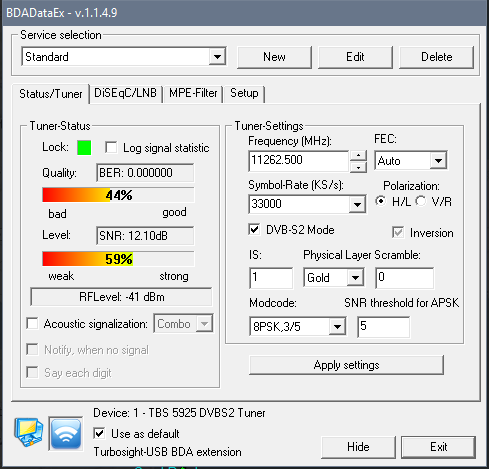Select V/R polarization radio button

(421, 201)
